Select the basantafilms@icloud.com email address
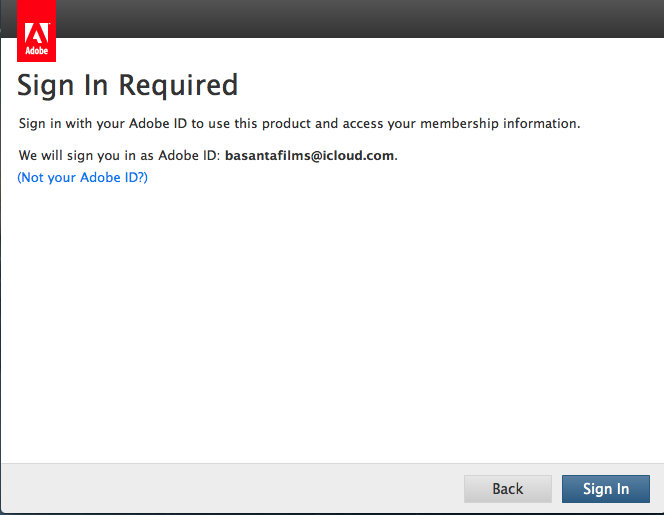 (x=310, y=156)
